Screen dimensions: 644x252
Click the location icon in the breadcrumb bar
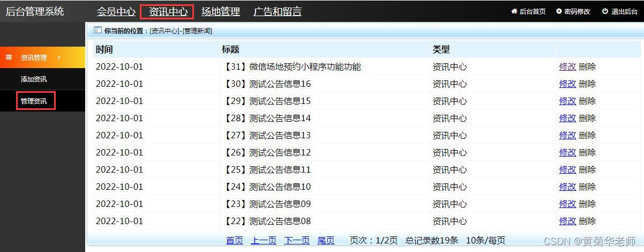[x=98, y=30]
